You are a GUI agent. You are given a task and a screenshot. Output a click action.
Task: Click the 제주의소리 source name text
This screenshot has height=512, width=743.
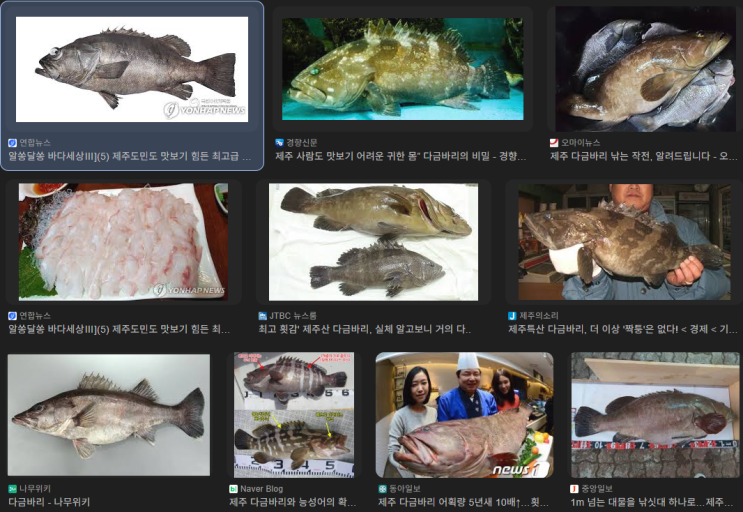(x=539, y=315)
